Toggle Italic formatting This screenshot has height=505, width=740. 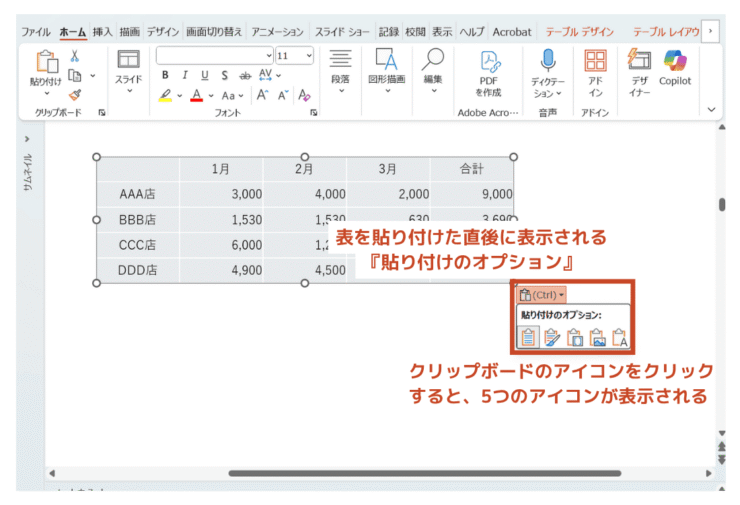pos(185,75)
